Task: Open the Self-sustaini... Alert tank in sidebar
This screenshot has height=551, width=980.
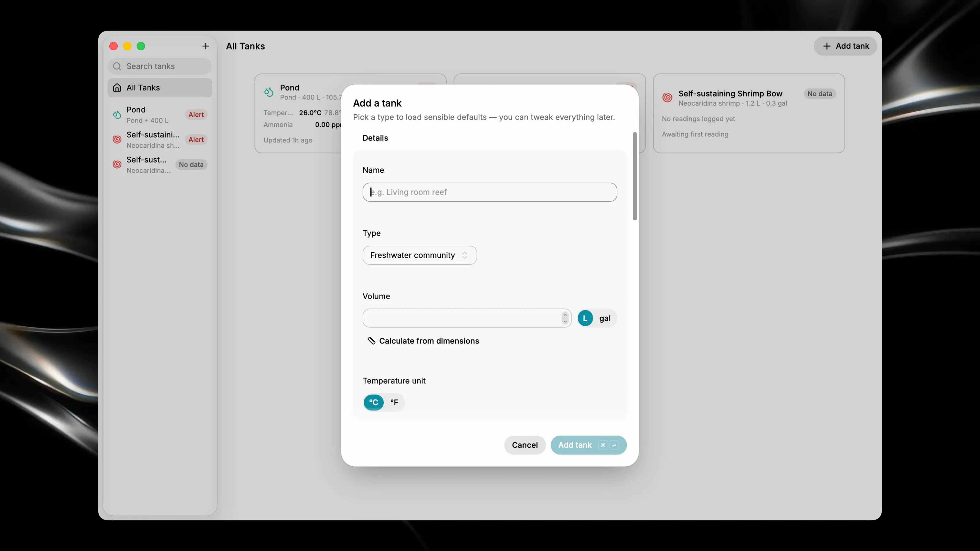Action: [x=160, y=140]
